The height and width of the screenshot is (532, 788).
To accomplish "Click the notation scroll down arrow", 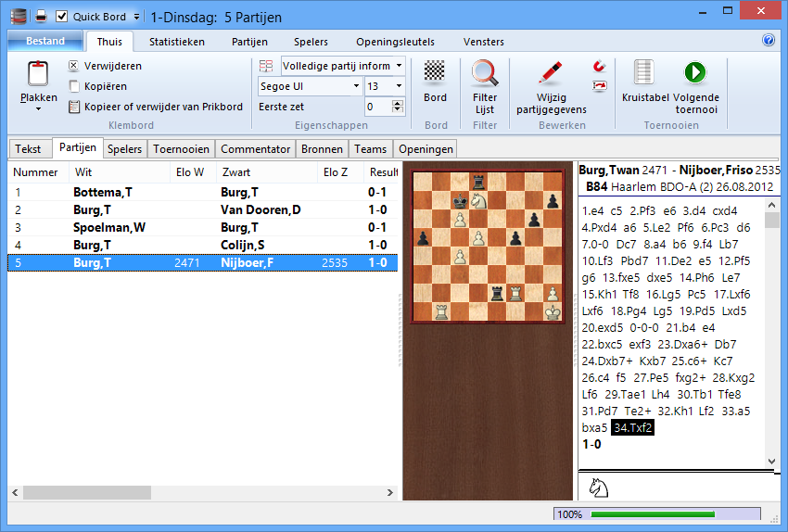I will [771, 462].
